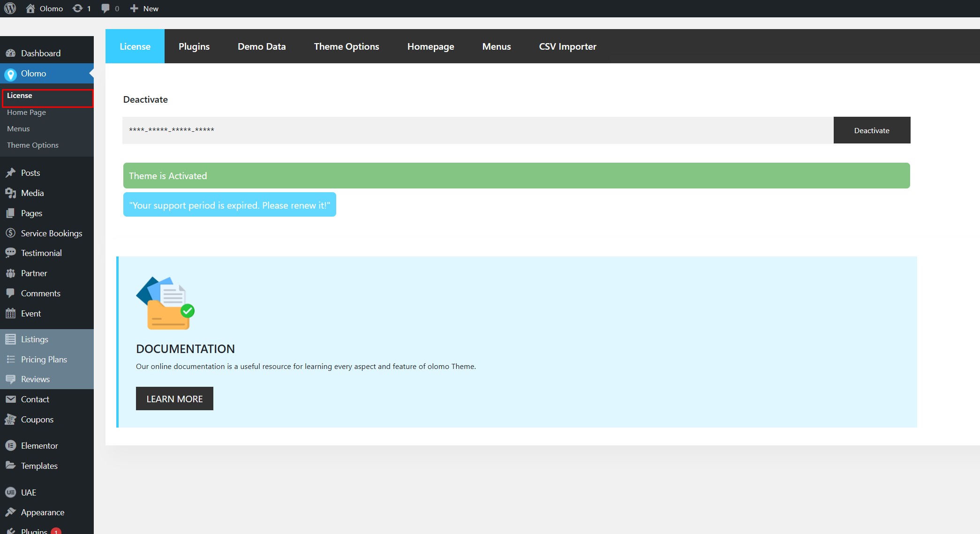Viewport: 980px width, 534px height.
Task: Click the Elementor icon in sidebar
Action: point(10,446)
